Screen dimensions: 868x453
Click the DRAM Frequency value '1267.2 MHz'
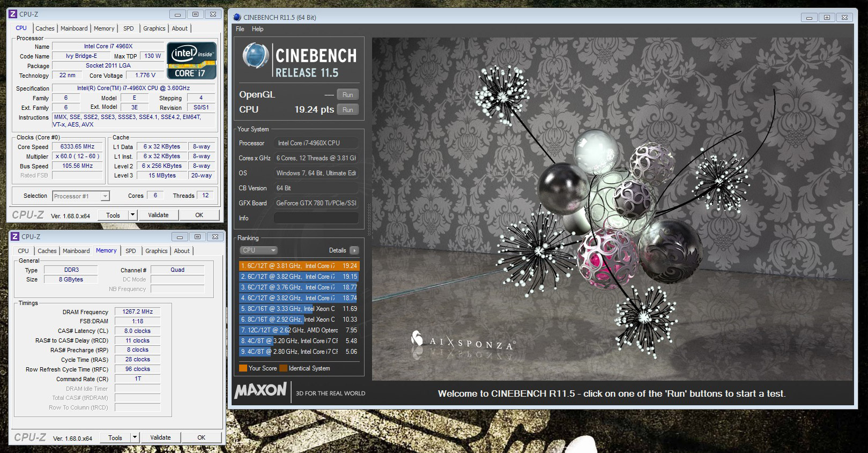click(138, 311)
